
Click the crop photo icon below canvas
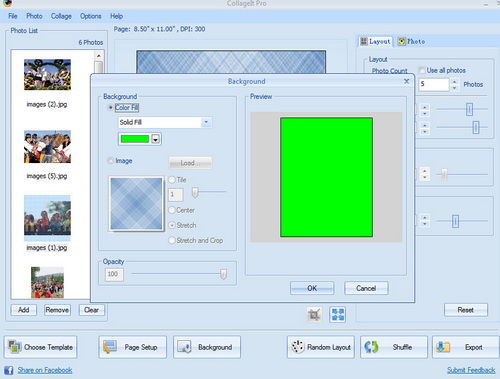click(314, 314)
